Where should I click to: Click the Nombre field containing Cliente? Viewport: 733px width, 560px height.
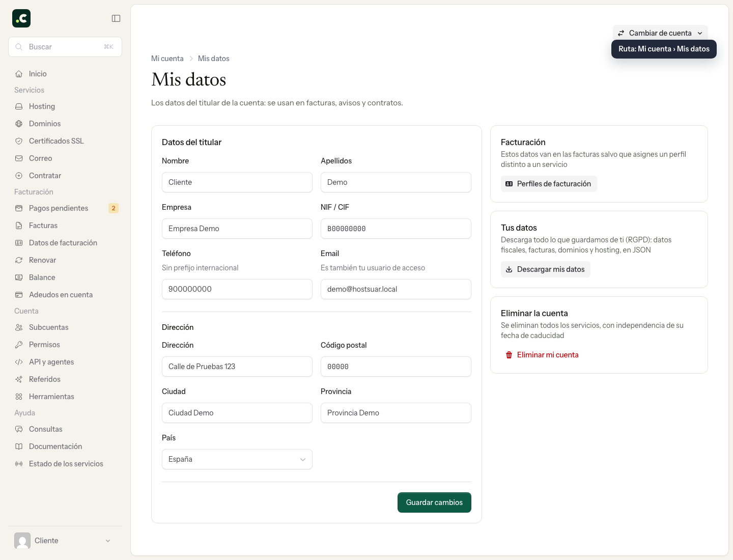(x=237, y=182)
